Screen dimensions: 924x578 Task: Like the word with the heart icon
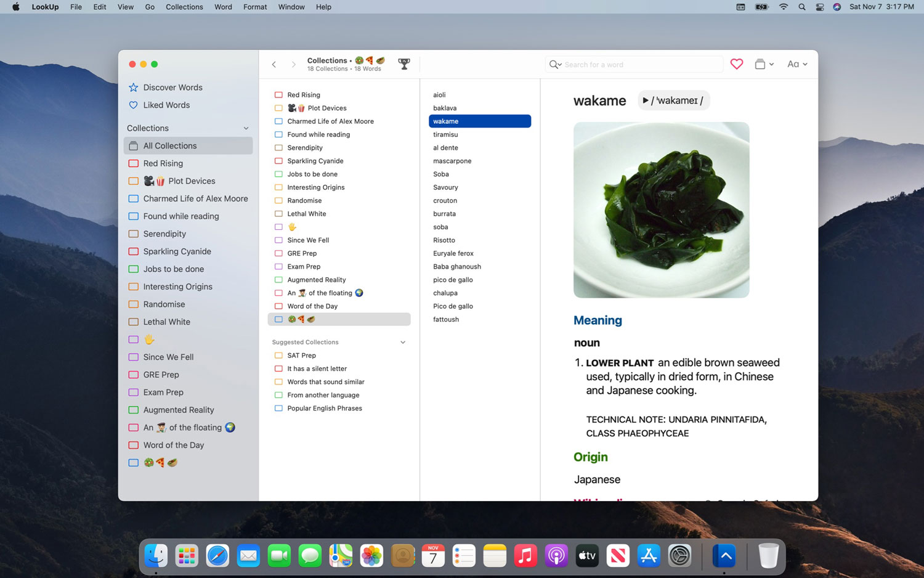click(736, 64)
